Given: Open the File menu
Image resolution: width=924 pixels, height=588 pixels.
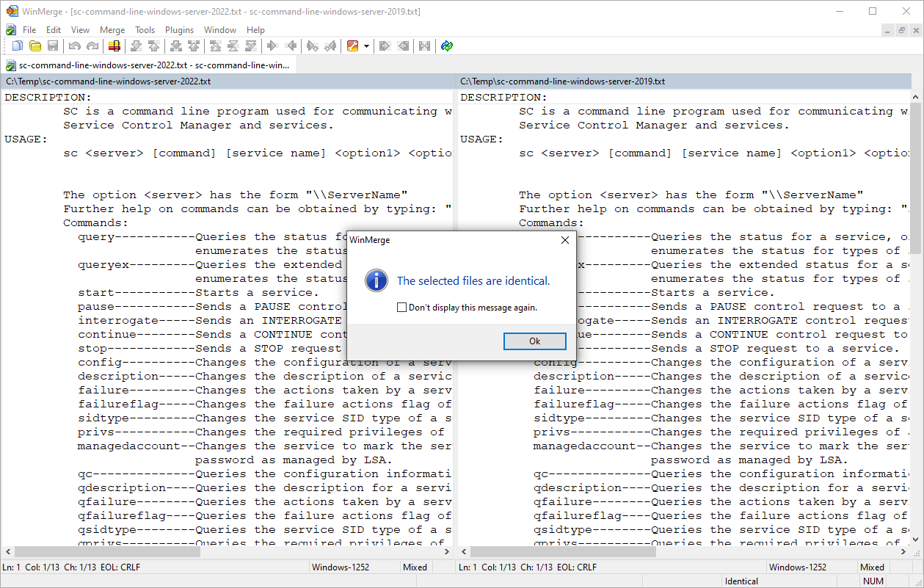Looking at the screenshot, I should click(x=29, y=30).
